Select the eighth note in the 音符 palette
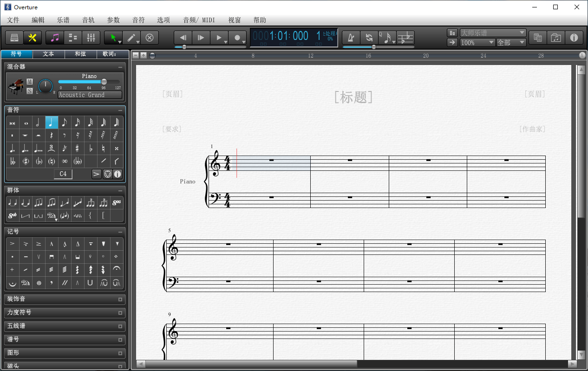This screenshot has height=371, width=588. (x=64, y=123)
